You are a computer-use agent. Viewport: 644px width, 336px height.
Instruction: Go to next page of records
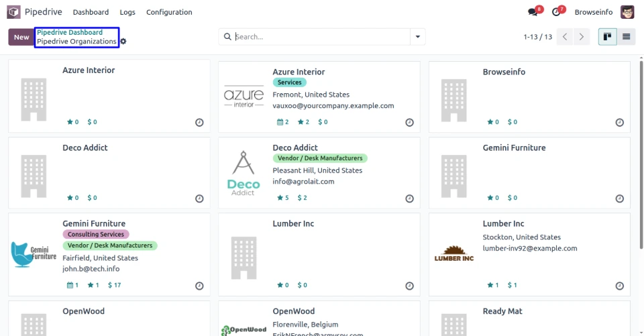pyautogui.click(x=582, y=37)
